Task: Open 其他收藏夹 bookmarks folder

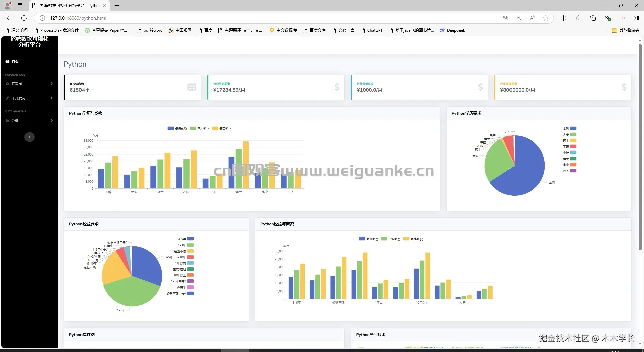Action: [x=626, y=30]
